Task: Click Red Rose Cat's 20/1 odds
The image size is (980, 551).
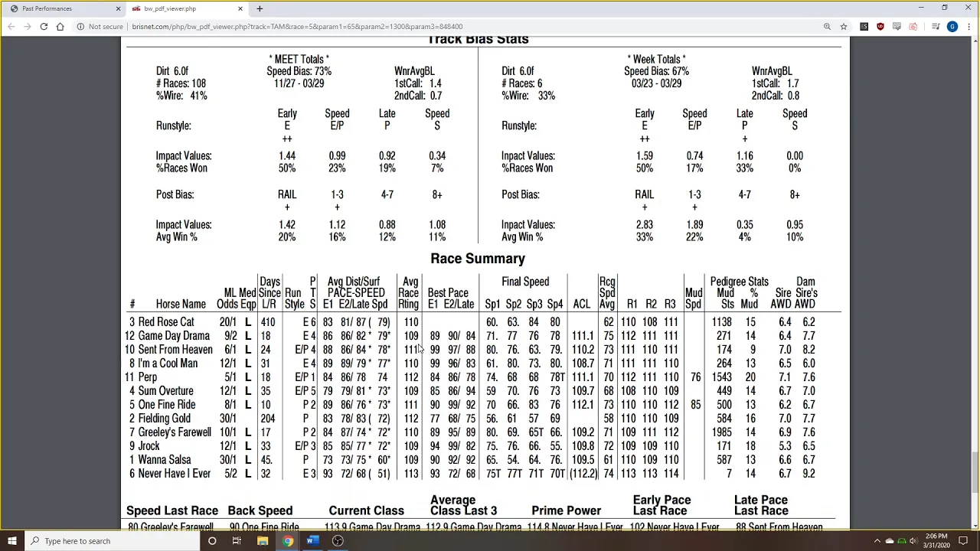Action: tap(227, 322)
